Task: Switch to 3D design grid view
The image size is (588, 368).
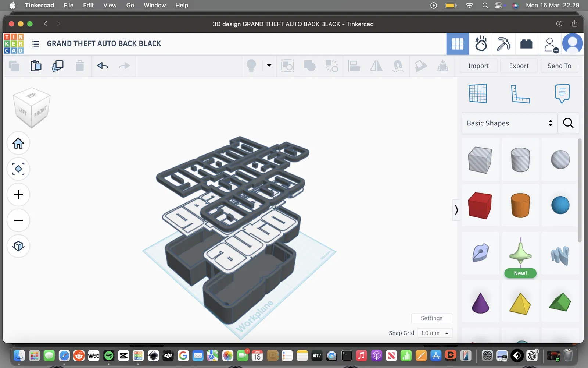Action: [458, 44]
